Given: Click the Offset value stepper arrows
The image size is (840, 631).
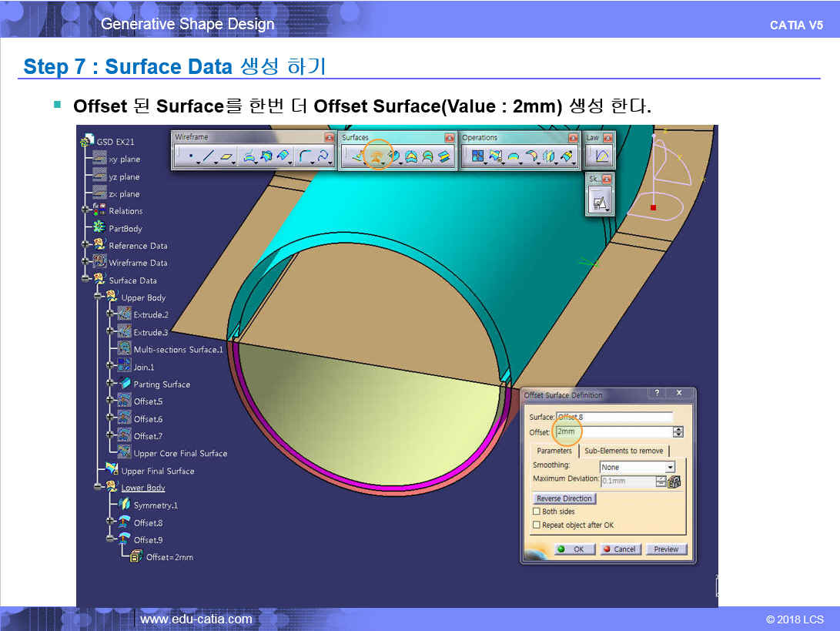Looking at the screenshot, I should pyautogui.click(x=678, y=432).
